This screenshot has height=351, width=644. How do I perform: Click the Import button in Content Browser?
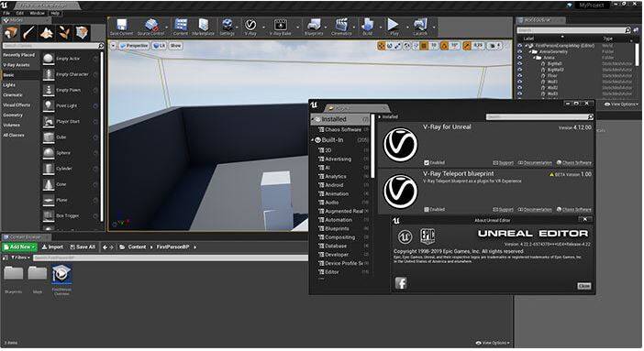point(52,247)
